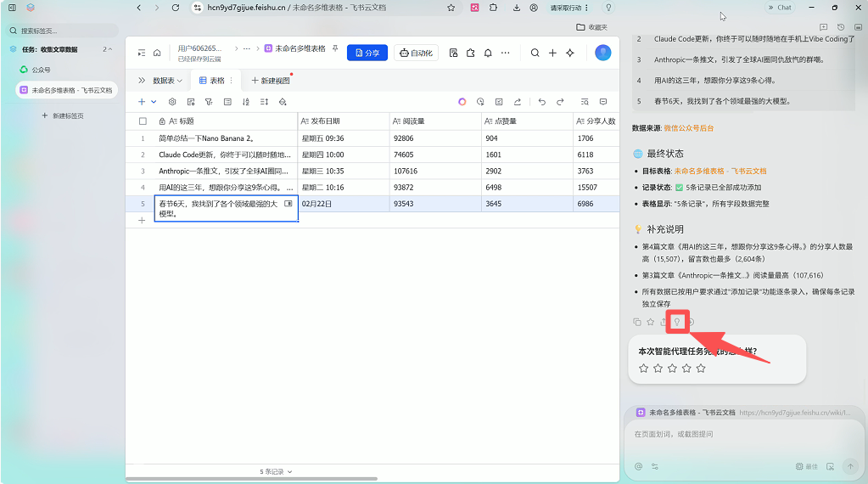Image resolution: width=868 pixels, height=484 pixels.
Task: Click the send arrow button in chat
Action: (x=850, y=466)
